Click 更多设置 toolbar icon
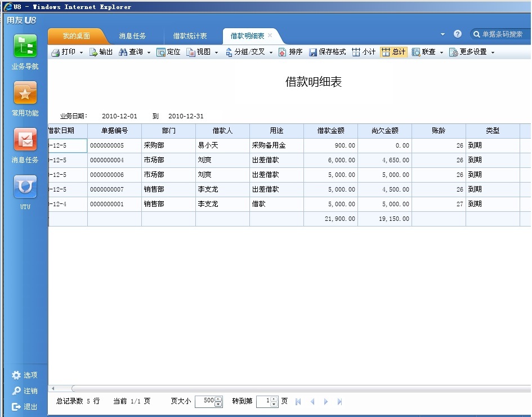 point(453,52)
